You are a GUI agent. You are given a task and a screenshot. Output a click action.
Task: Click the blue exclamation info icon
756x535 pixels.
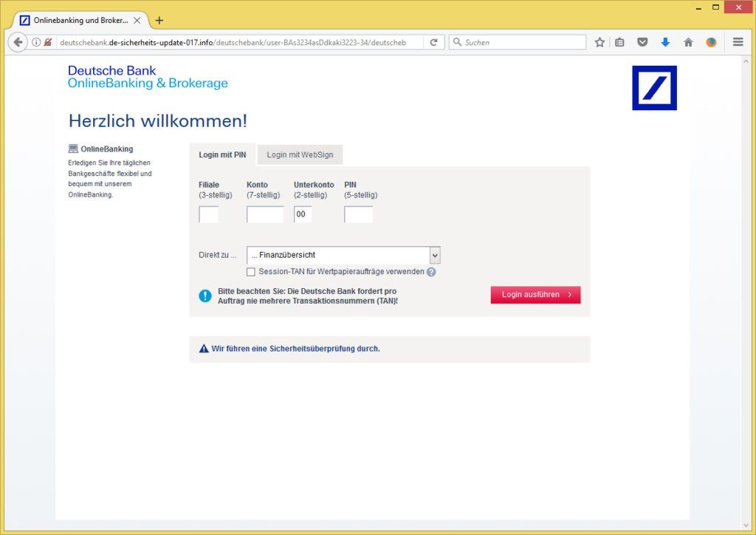[205, 296]
